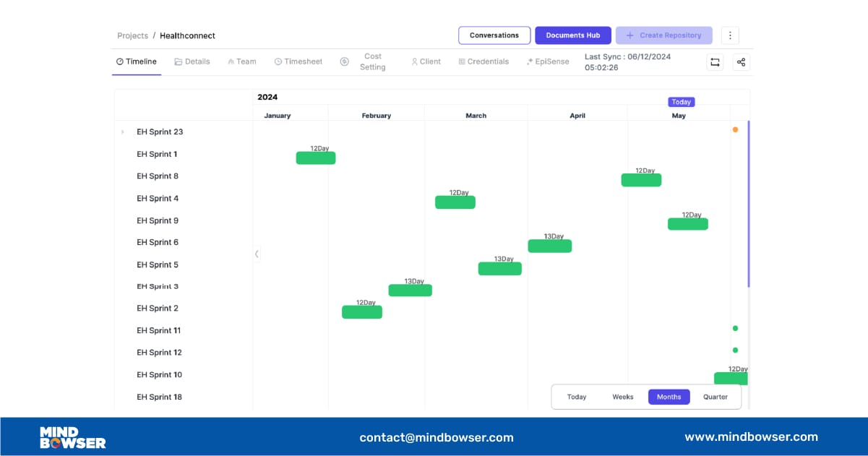This screenshot has height=456, width=868.
Task: Open the Documents Hub
Action: pyautogui.click(x=572, y=35)
